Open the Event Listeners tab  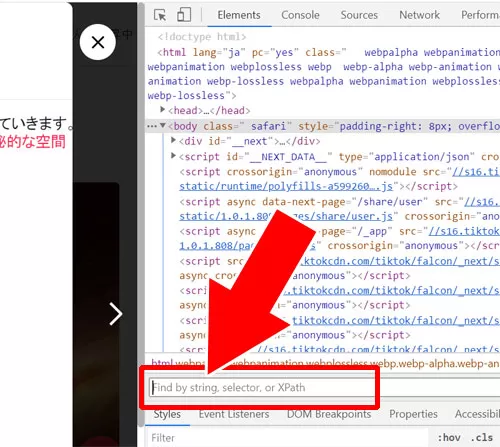point(234,414)
